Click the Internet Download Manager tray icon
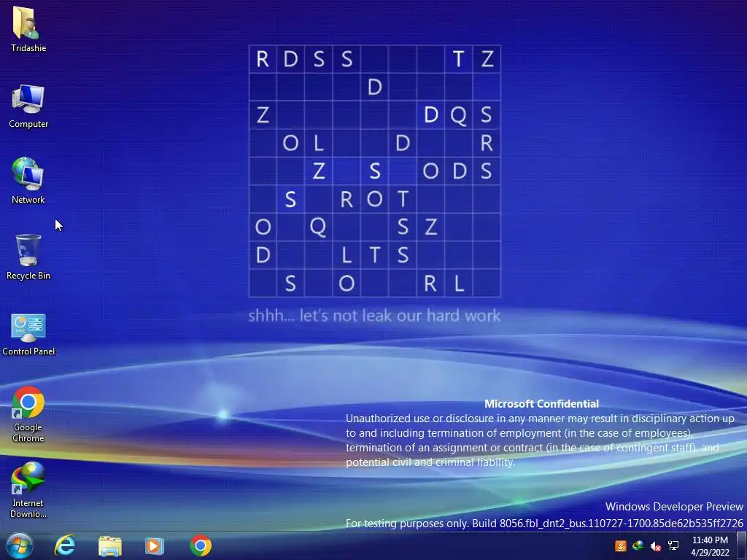Screen dimensions: 747x560 tap(638, 545)
